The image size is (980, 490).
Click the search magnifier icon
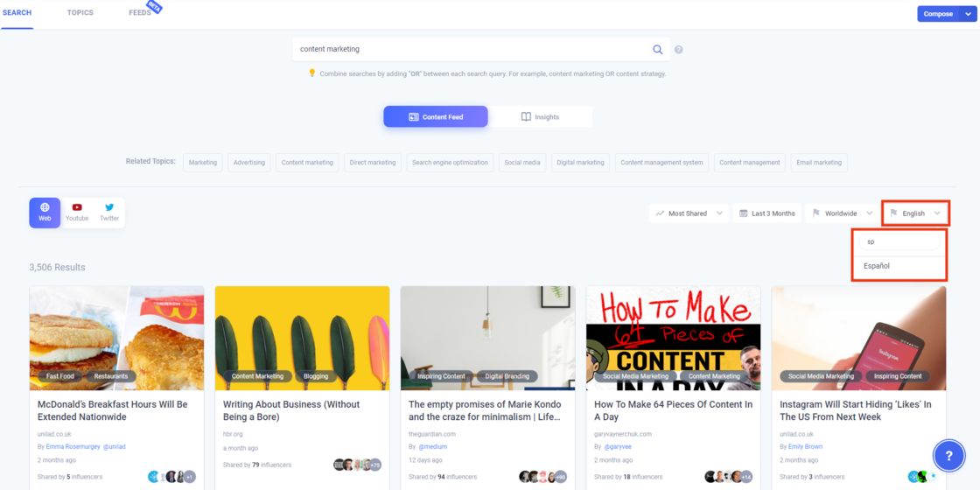pyautogui.click(x=658, y=50)
